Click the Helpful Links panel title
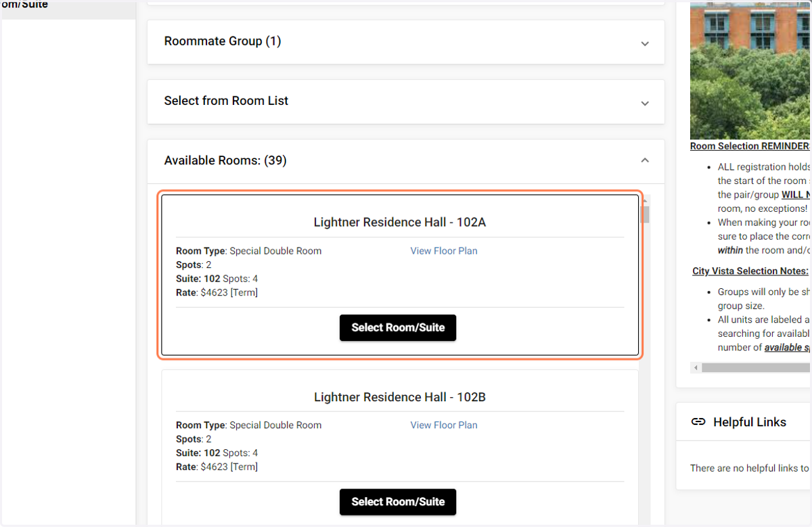 tap(750, 422)
